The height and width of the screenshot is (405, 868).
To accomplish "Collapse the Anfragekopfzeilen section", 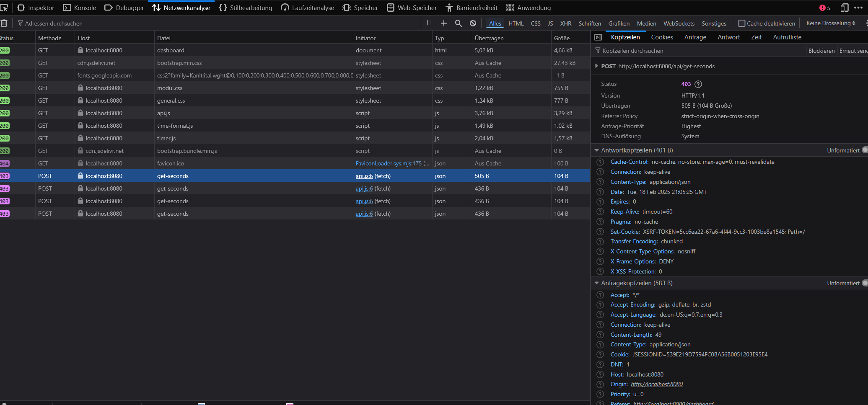I will (596, 283).
